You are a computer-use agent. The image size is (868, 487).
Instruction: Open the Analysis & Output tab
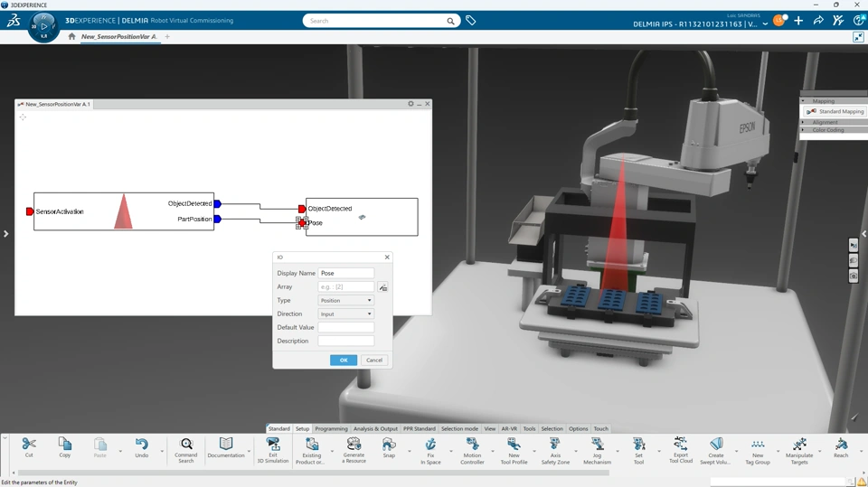coord(375,428)
